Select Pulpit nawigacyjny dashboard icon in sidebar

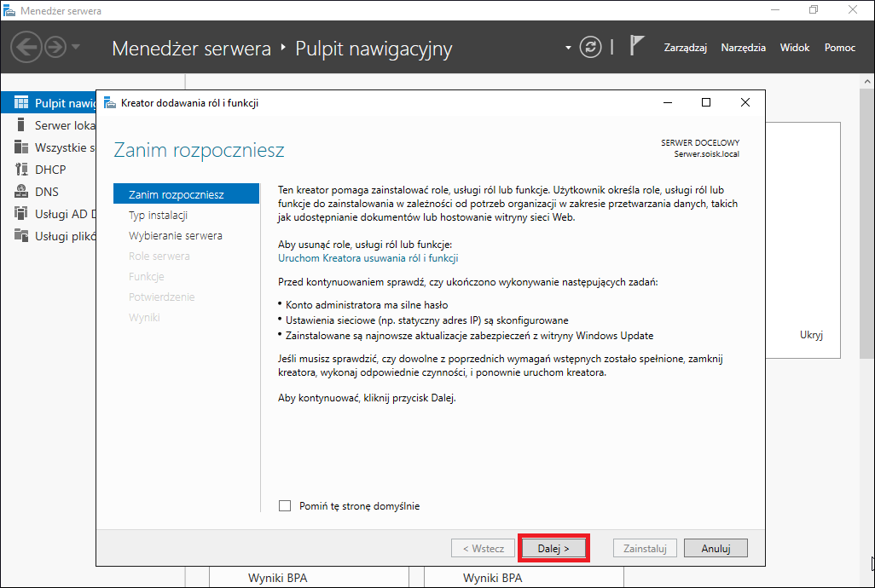click(21, 102)
